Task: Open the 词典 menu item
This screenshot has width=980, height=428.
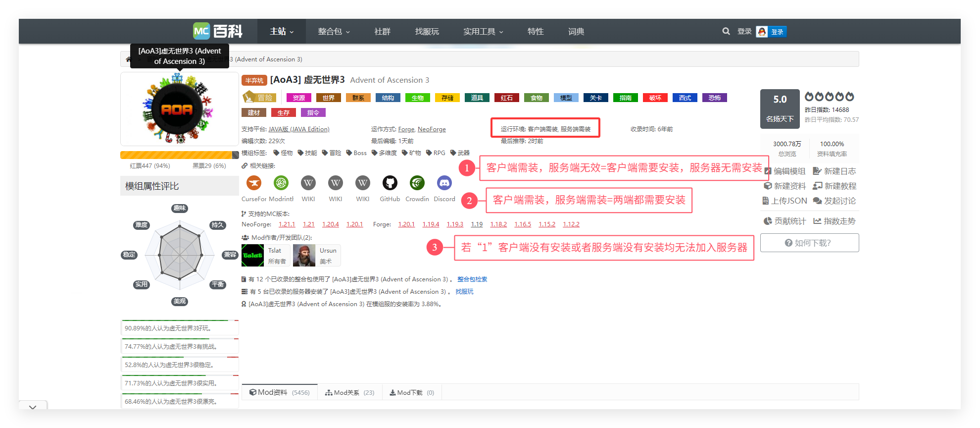Action: pos(576,31)
